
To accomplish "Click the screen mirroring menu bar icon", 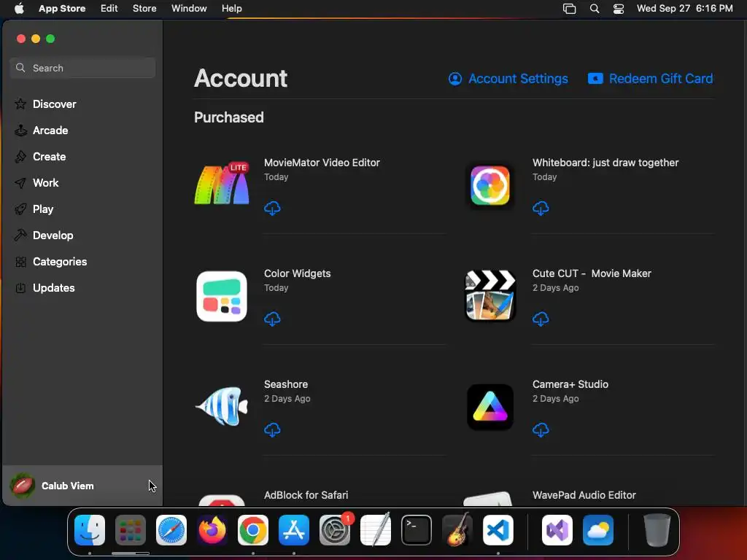I will click(569, 9).
